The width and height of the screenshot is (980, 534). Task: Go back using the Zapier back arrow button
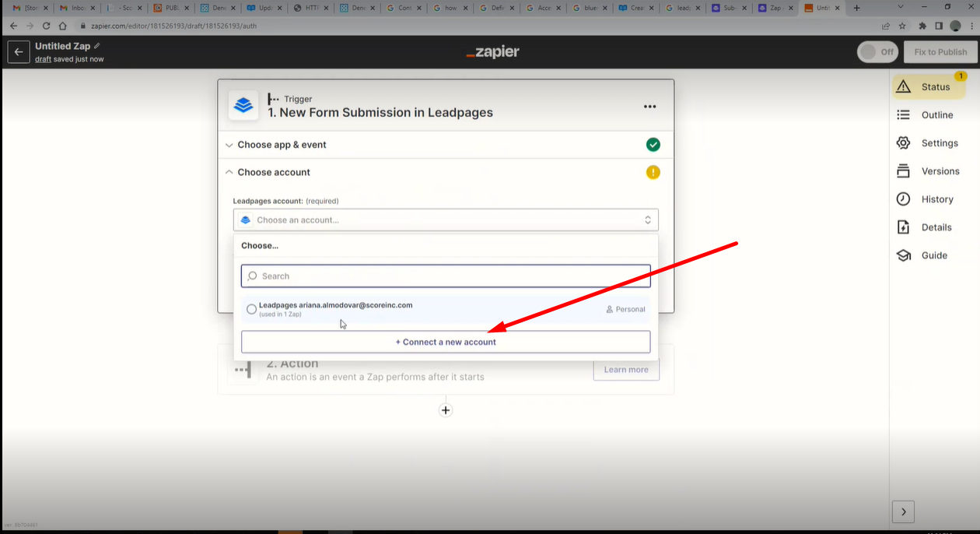pos(19,52)
